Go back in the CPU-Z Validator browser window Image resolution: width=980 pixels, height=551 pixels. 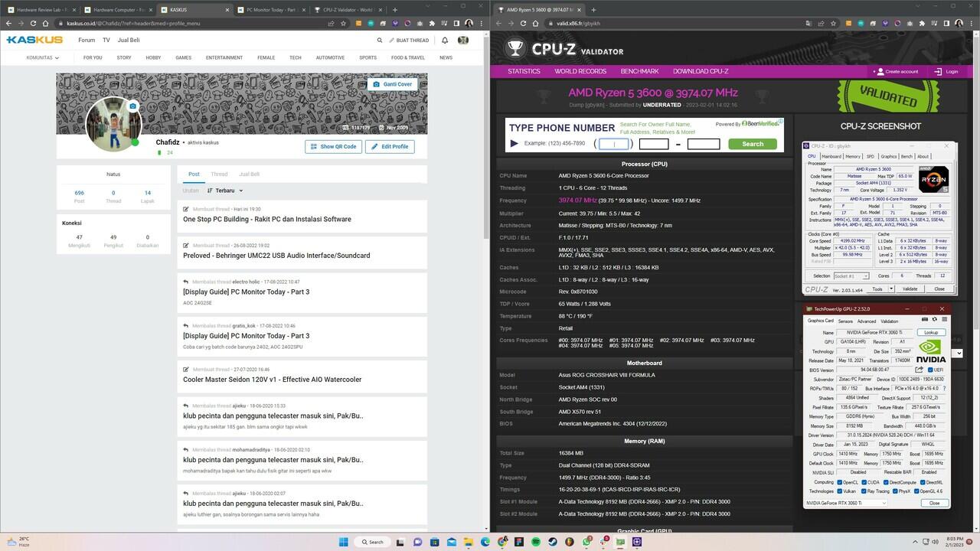[x=499, y=23]
